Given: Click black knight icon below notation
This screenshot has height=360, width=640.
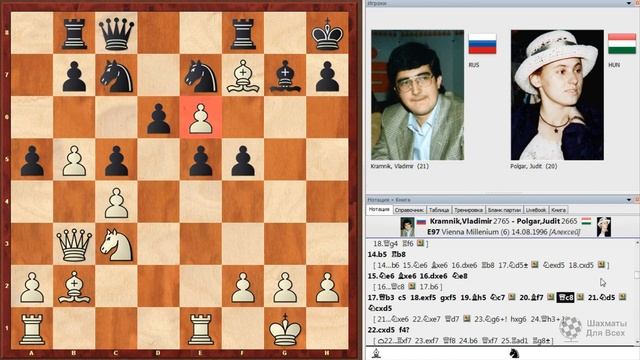Looking at the screenshot, I should point(514,353).
